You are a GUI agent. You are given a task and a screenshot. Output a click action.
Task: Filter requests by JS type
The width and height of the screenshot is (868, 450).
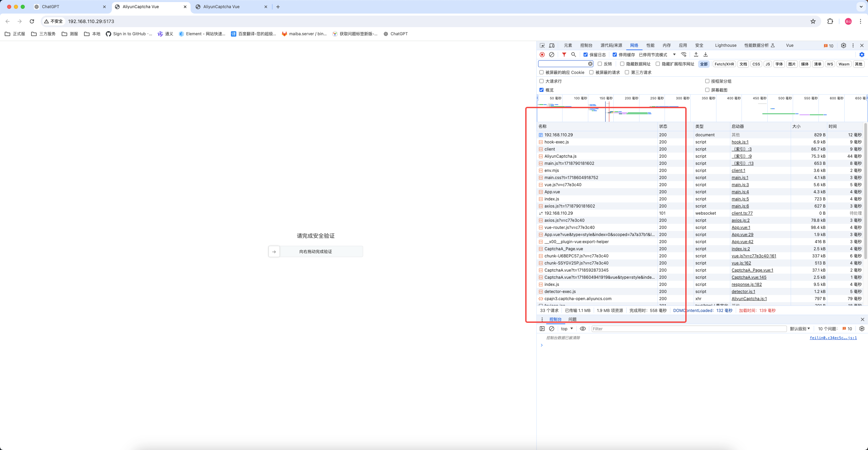pyautogui.click(x=768, y=64)
